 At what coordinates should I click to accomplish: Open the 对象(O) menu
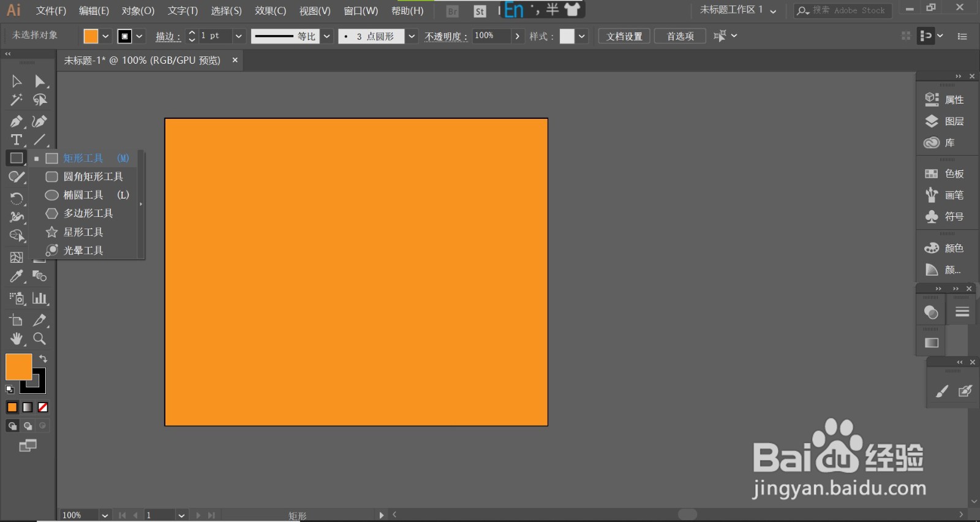pyautogui.click(x=138, y=10)
